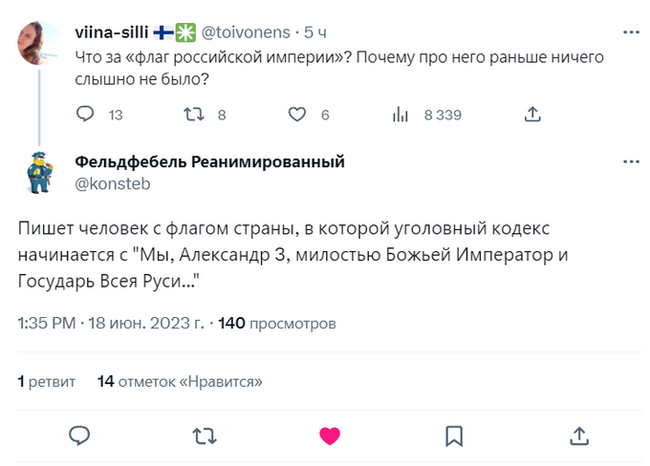Show the list of 1 ретвит
The width and height of the screenshot is (650, 466).
[x=46, y=381]
